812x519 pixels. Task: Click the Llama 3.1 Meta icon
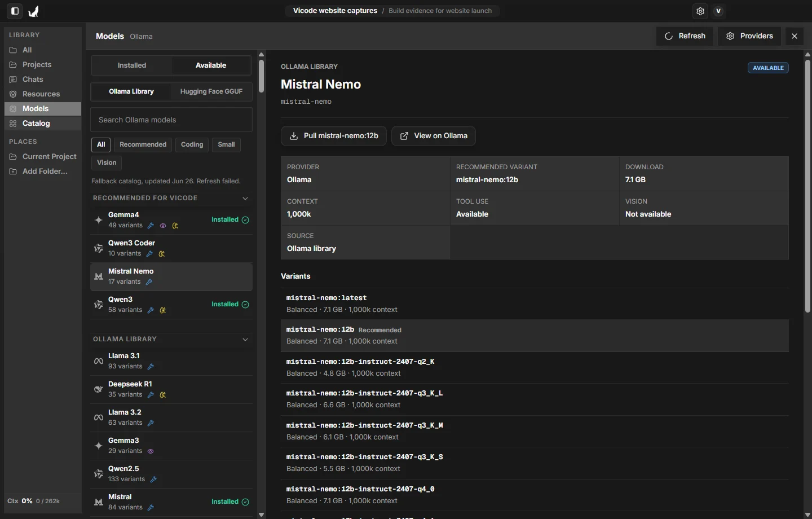99,361
